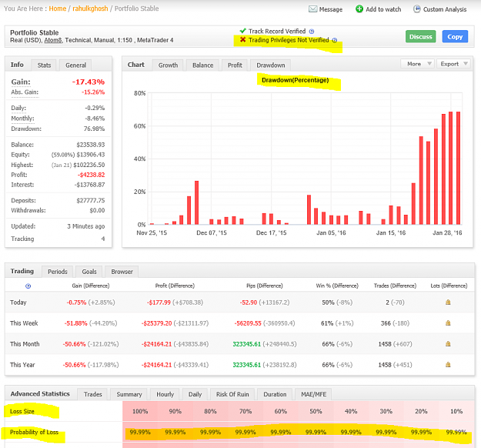Click the Balance value $23538.93

tap(91, 145)
